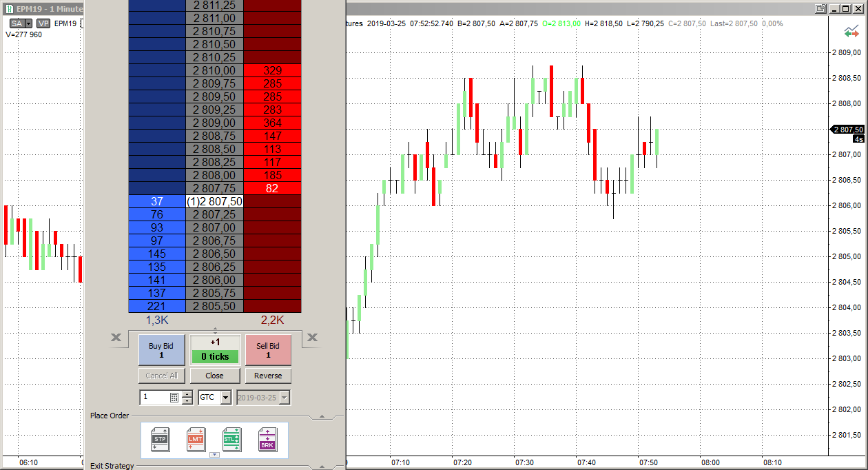
Task: Click the 4s bar countdown label
Action: pos(858,139)
